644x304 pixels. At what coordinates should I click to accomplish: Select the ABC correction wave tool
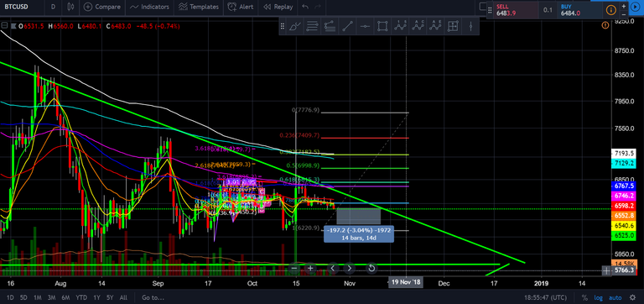click(418, 26)
